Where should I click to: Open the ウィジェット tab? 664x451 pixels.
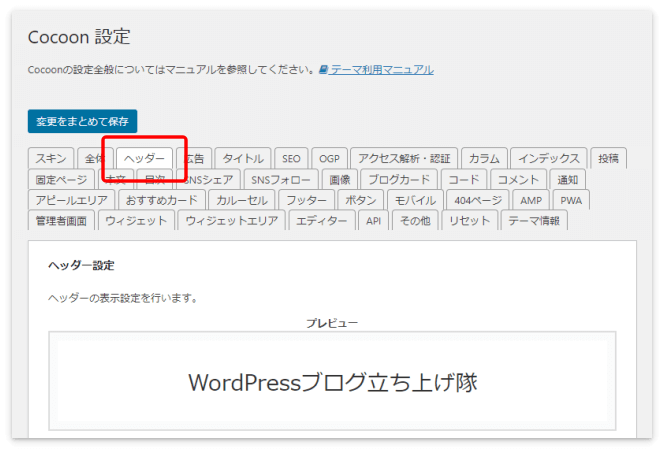[x=136, y=220]
